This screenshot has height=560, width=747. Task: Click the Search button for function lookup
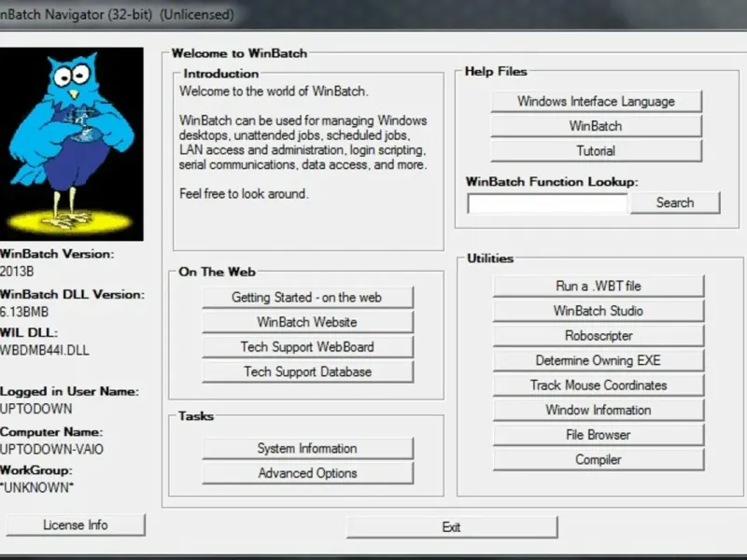point(675,203)
